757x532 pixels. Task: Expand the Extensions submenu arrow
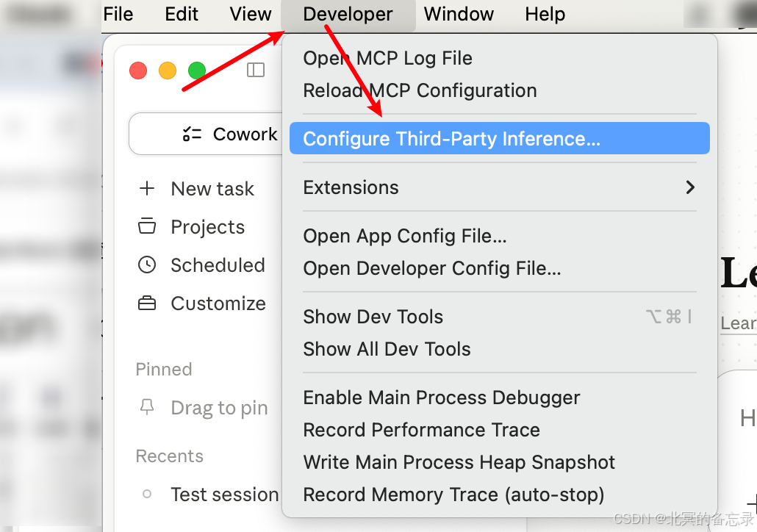pos(690,187)
